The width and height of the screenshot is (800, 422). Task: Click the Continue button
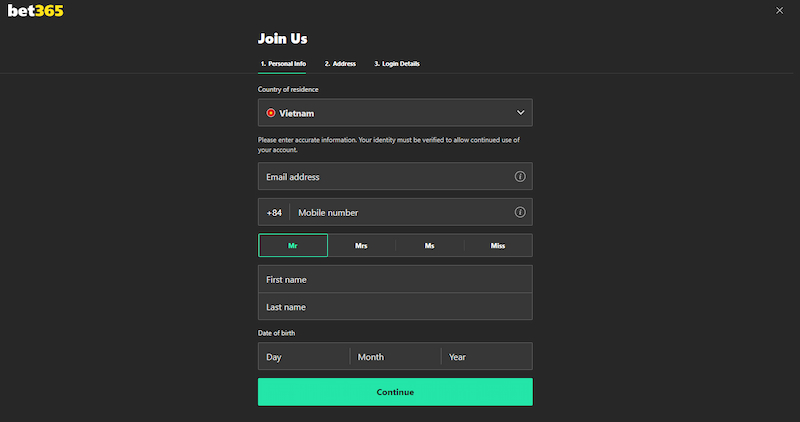point(395,392)
